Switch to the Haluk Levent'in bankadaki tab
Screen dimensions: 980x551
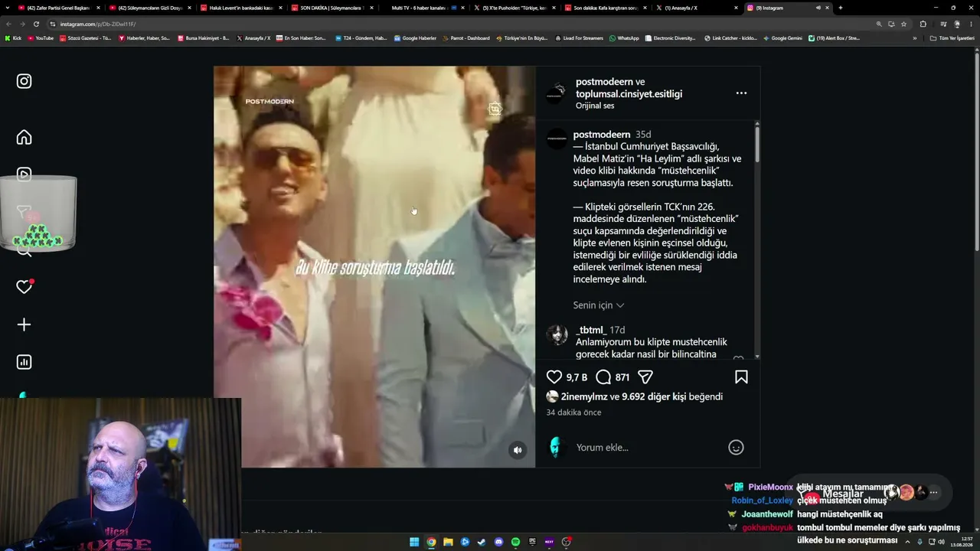click(x=240, y=8)
